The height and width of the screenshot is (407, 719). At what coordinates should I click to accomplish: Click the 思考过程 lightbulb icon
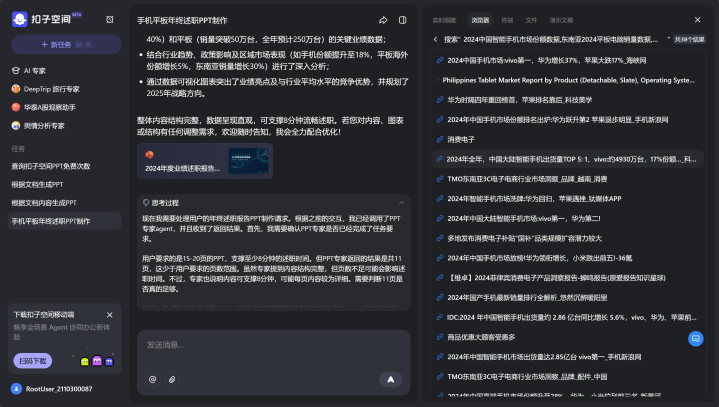pos(146,203)
